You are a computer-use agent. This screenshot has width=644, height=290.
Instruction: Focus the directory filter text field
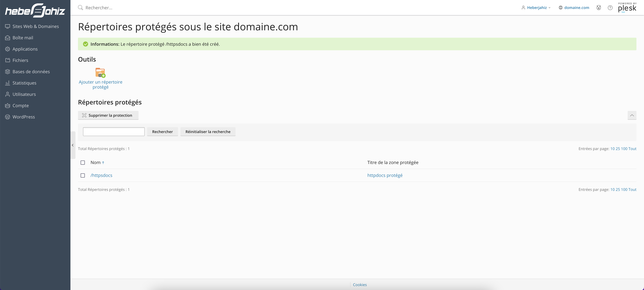point(114,132)
